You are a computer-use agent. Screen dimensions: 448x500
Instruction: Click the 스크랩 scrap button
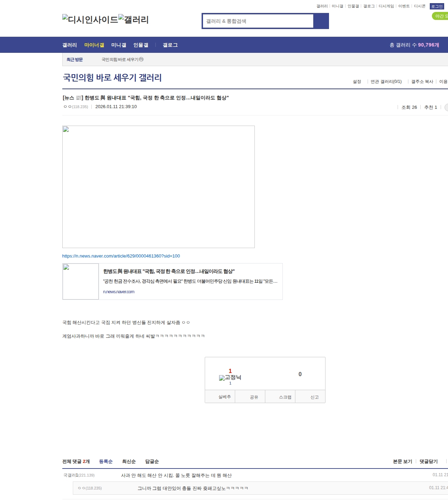(x=285, y=397)
